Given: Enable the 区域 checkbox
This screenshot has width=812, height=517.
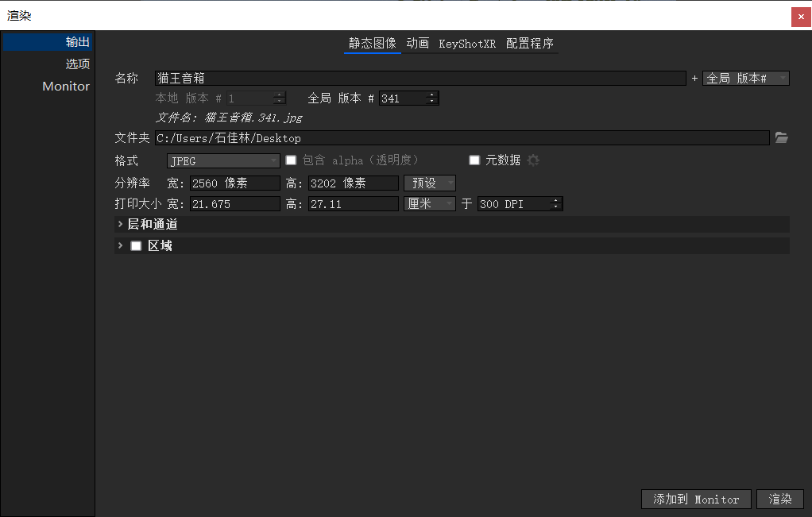Looking at the screenshot, I should pos(135,245).
